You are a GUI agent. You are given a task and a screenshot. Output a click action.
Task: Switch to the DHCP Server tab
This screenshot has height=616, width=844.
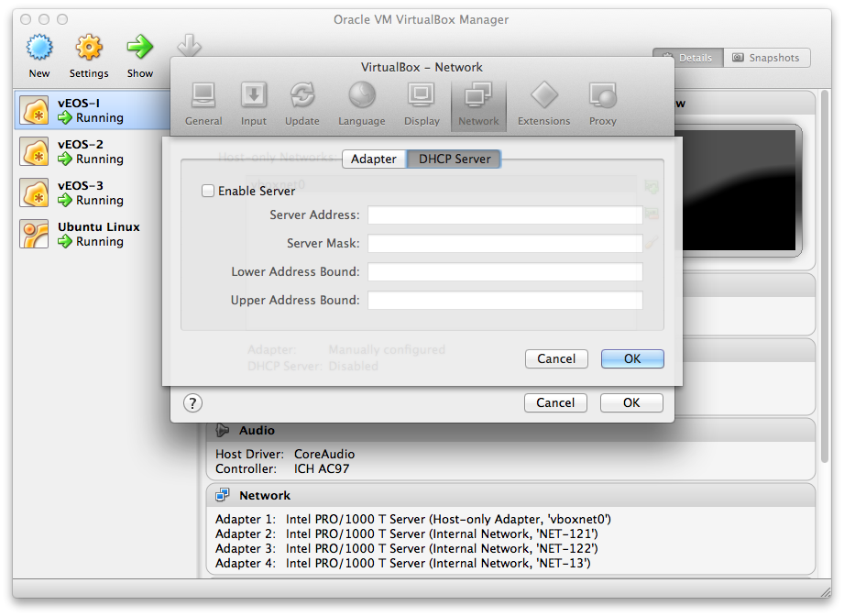coord(455,159)
